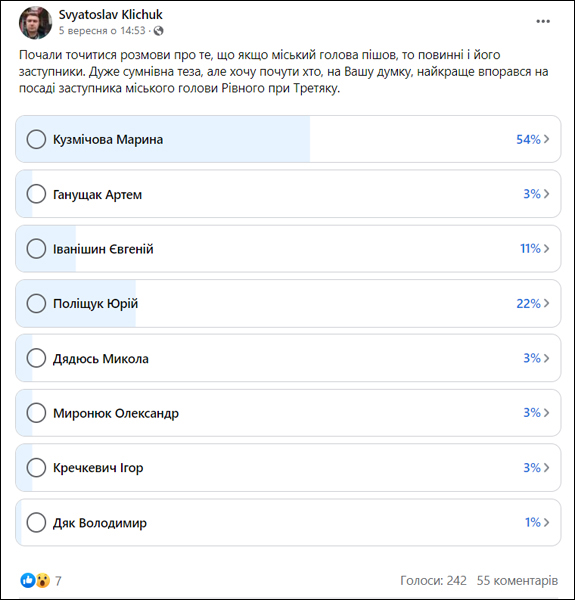
Task: Expand voters for the 54% result
Action: point(533,139)
